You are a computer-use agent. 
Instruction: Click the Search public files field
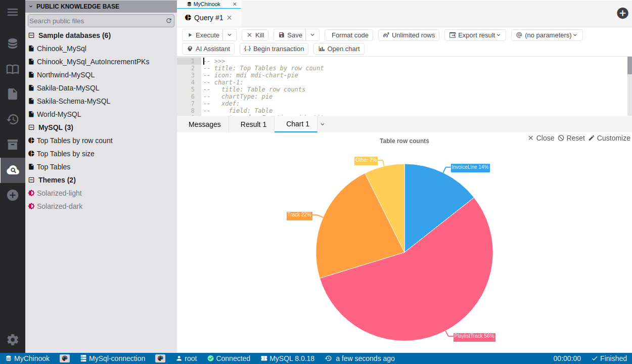point(96,21)
